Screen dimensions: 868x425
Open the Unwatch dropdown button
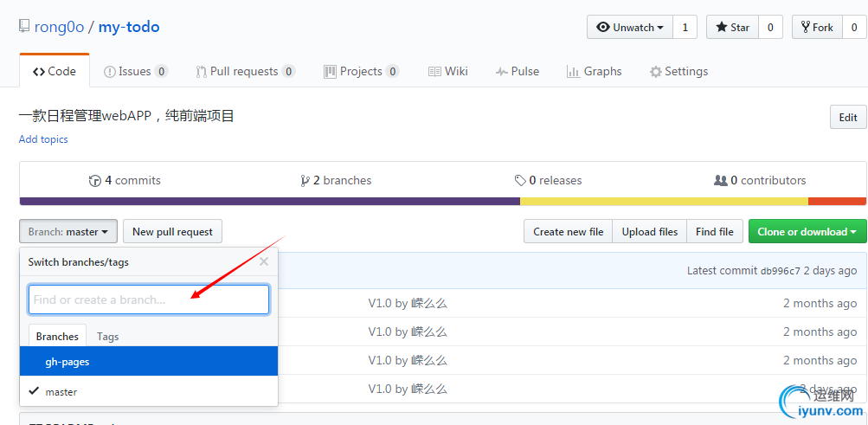(630, 27)
